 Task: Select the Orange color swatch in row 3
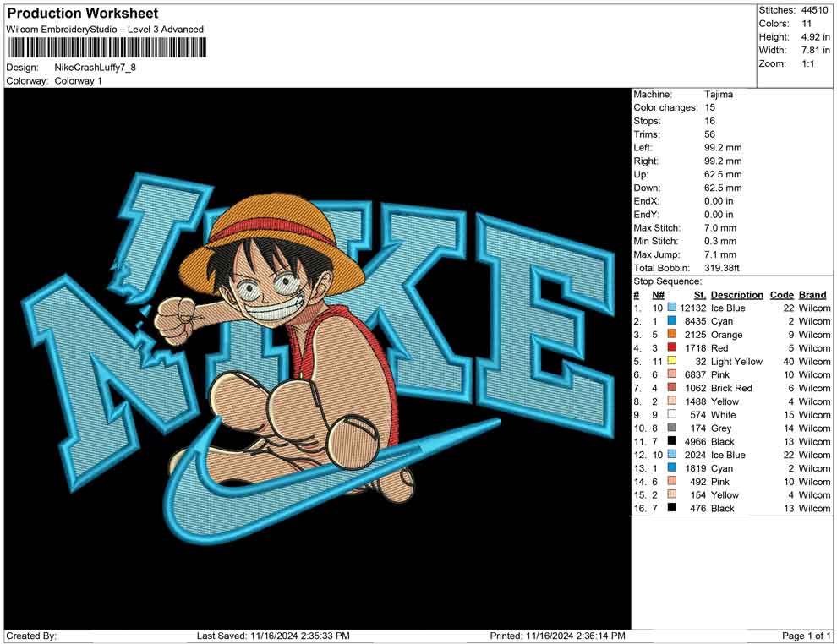(x=671, y=335)
